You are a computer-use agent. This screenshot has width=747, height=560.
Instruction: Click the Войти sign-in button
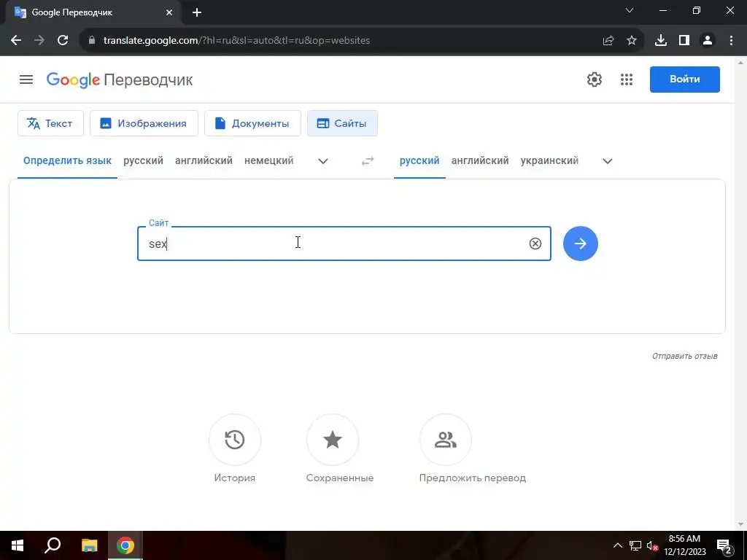pos(684,79)
